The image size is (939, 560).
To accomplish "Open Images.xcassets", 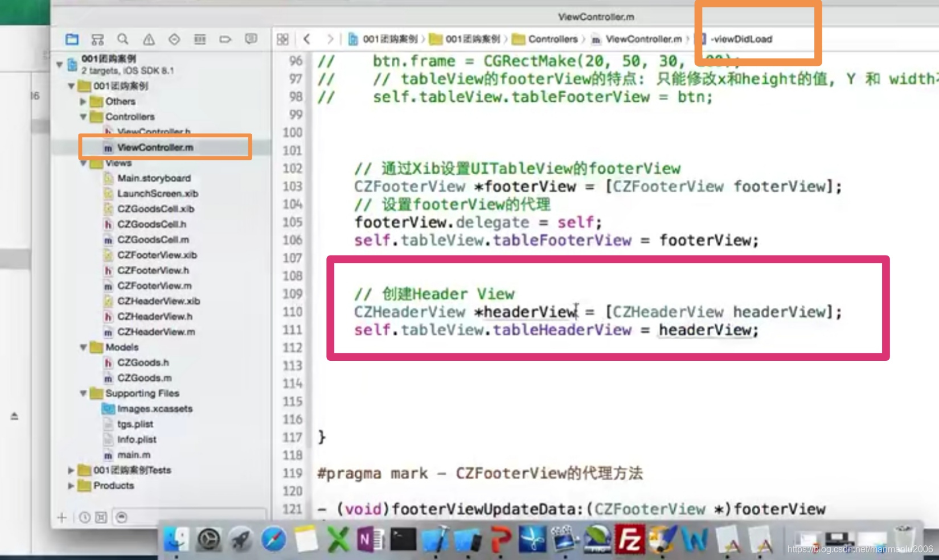I will coord(154,409).
